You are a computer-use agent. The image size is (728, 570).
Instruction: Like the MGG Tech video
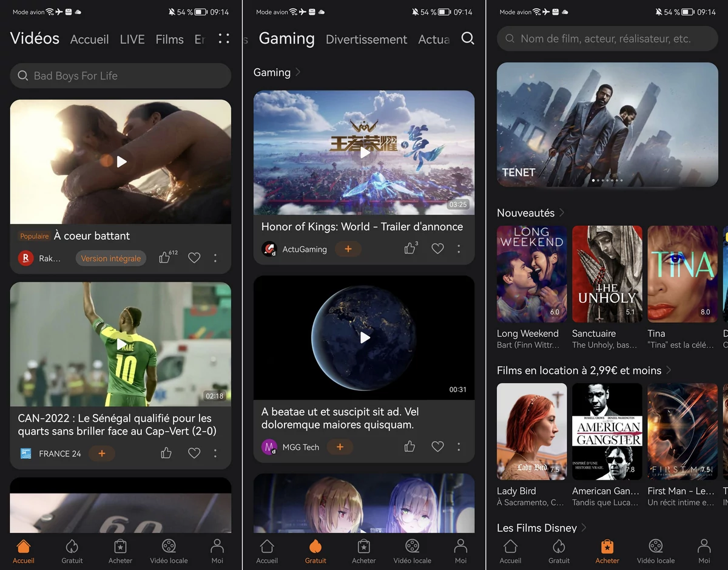[409, 447]
